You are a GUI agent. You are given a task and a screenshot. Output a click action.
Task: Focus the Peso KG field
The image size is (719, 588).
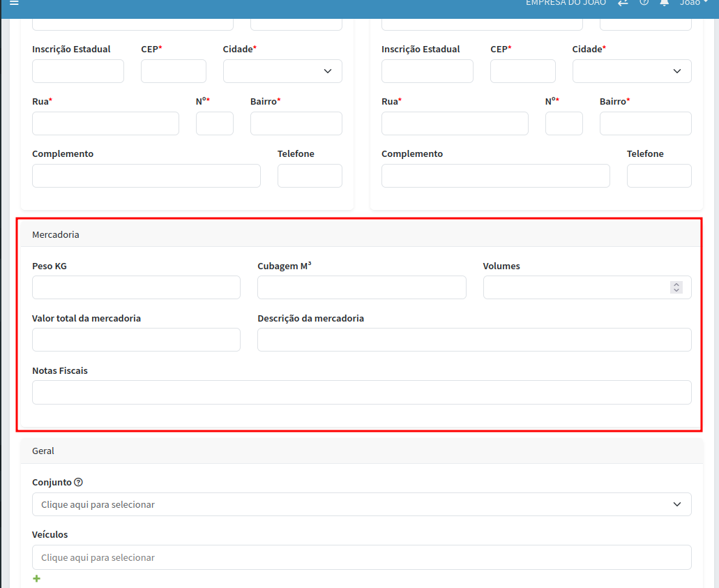(136, 287)
